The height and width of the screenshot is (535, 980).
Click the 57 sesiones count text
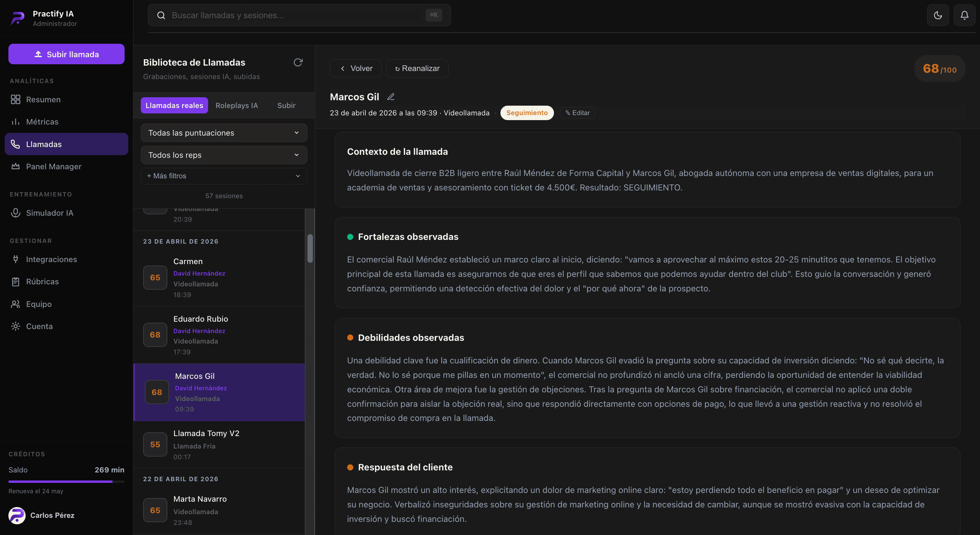[x=224, y=196]
